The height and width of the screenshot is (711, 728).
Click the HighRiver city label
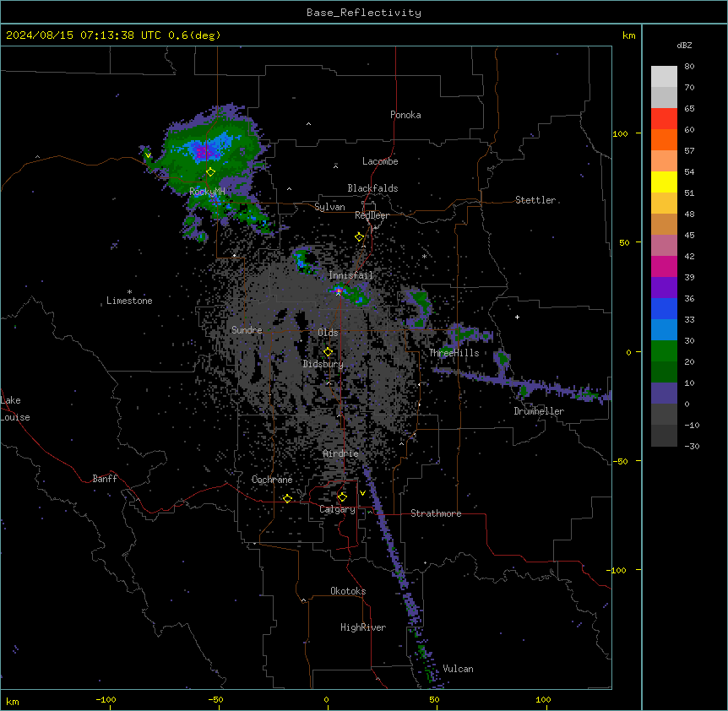363,627
